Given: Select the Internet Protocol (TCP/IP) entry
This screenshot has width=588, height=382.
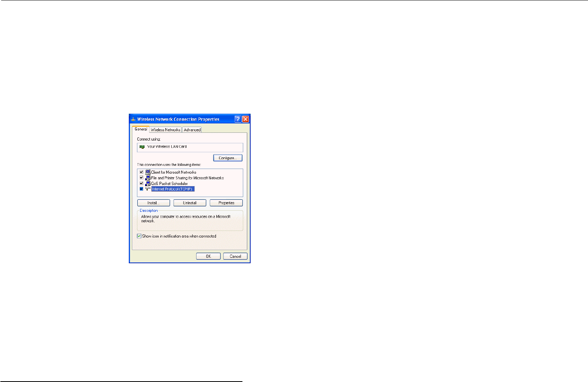Looking at the screenshot, I should click(x=173, y=189).
